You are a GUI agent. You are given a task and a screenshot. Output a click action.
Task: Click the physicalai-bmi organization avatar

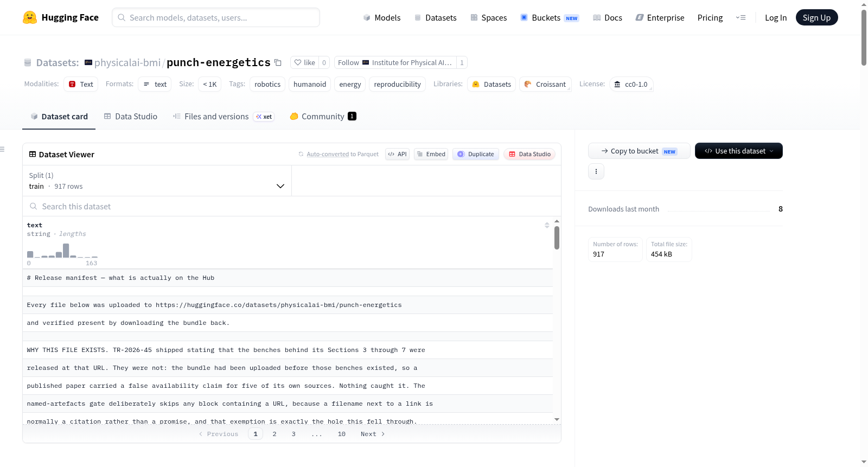[x=88, y=62]
